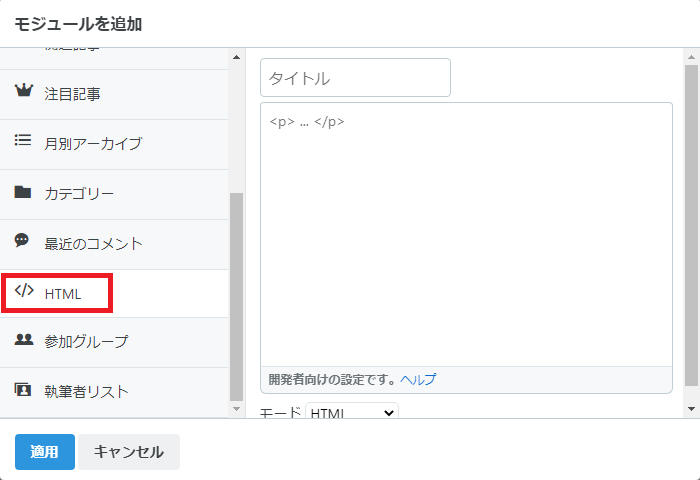
Task: Select the 月別アーカイブ module
Action: (114, 144)
